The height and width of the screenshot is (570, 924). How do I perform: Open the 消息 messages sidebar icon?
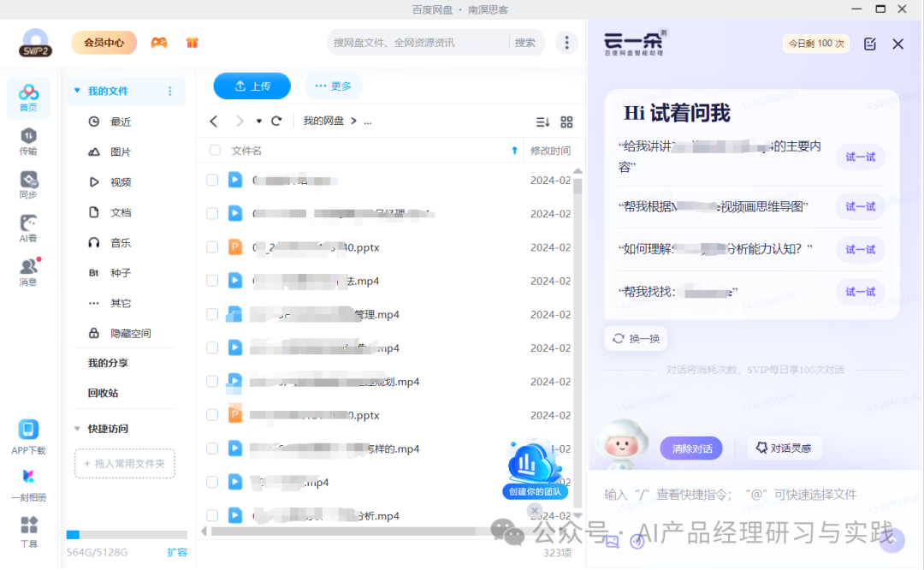point(28,272)
